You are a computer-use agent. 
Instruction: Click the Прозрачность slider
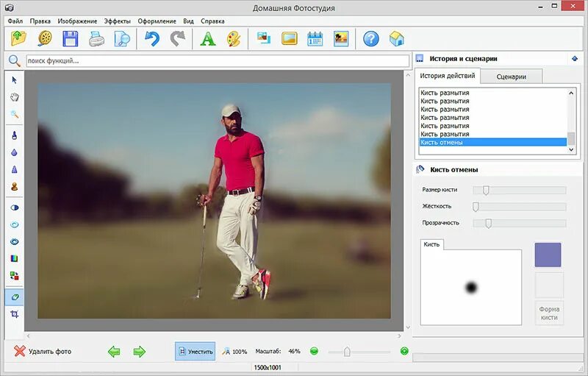pyautogui.click(x=520, y=223)
